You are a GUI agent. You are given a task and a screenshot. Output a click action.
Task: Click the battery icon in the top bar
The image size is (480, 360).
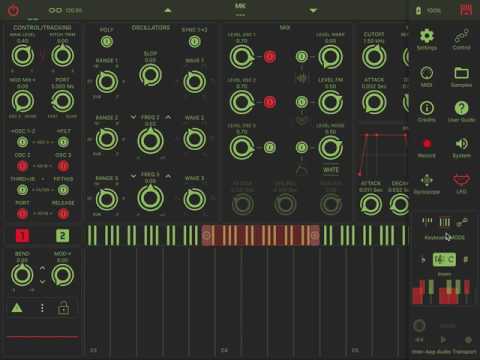pyautogui.click(x=418, y=11)
